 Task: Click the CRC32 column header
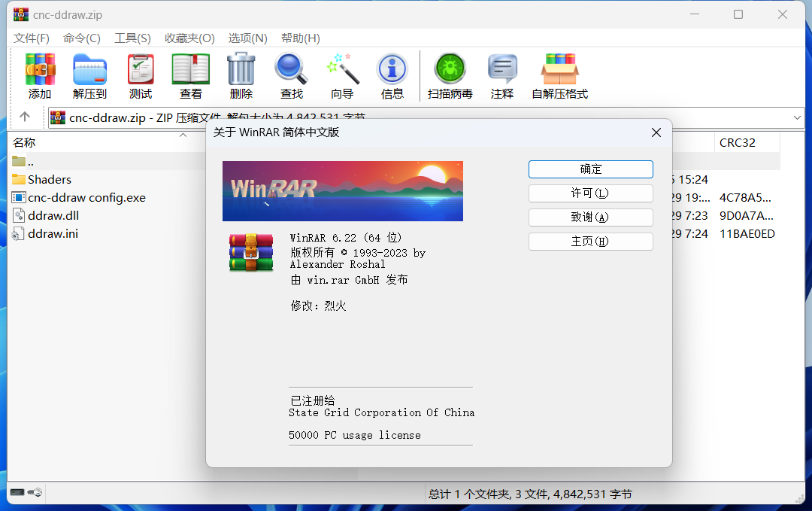pos(747,142)
